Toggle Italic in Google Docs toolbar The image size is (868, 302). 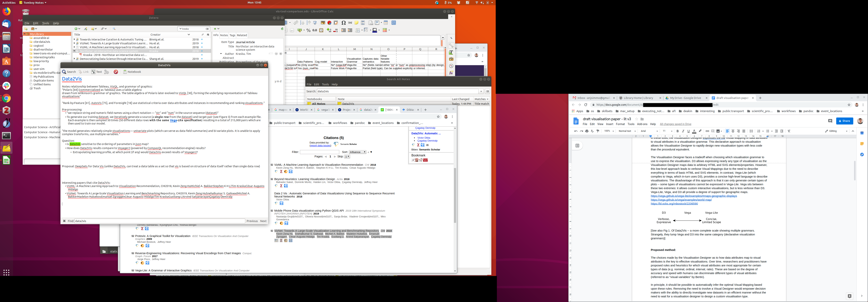(x=683, y=131)
